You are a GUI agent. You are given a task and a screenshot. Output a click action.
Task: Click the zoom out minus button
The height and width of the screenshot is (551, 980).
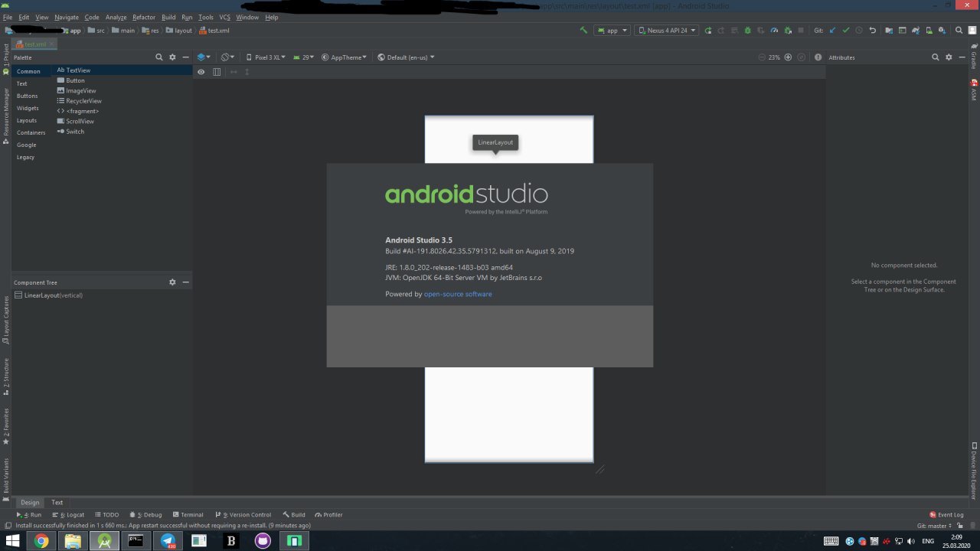click(762, 57)
